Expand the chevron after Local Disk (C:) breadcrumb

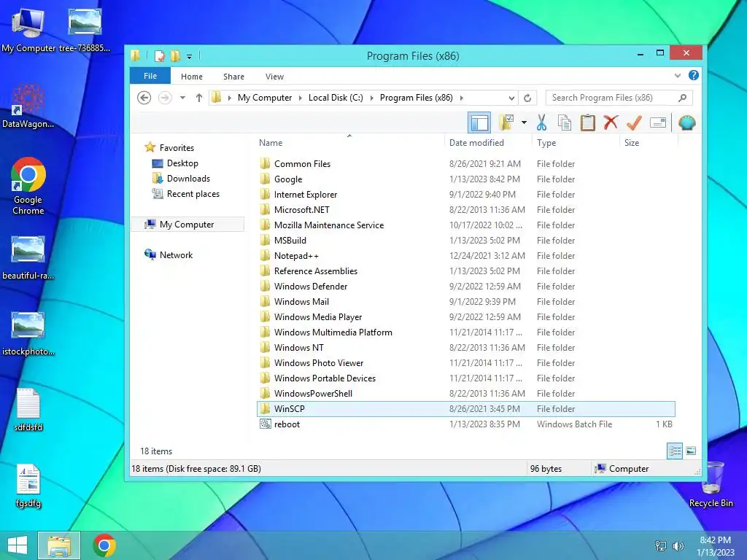pos(371,98)
